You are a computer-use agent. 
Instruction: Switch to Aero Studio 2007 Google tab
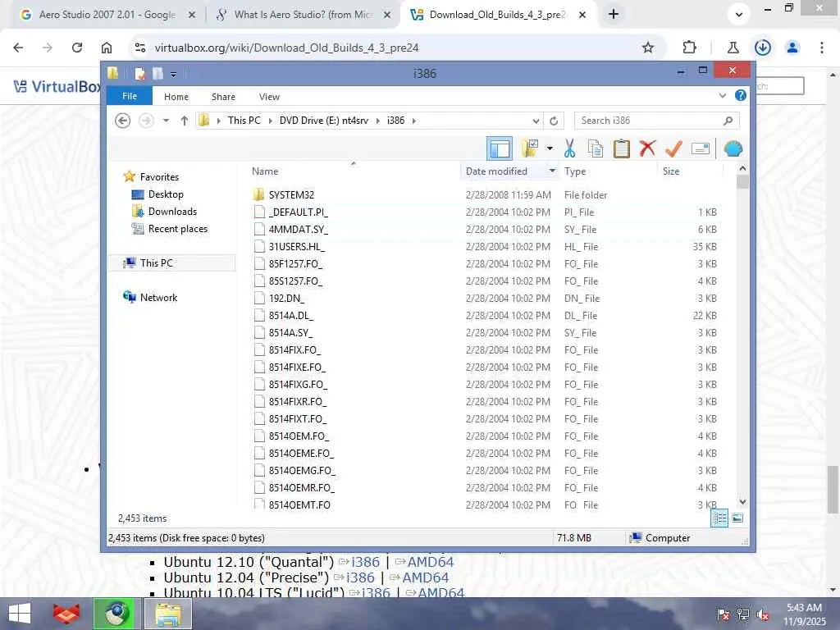click(x=107, y=15)
